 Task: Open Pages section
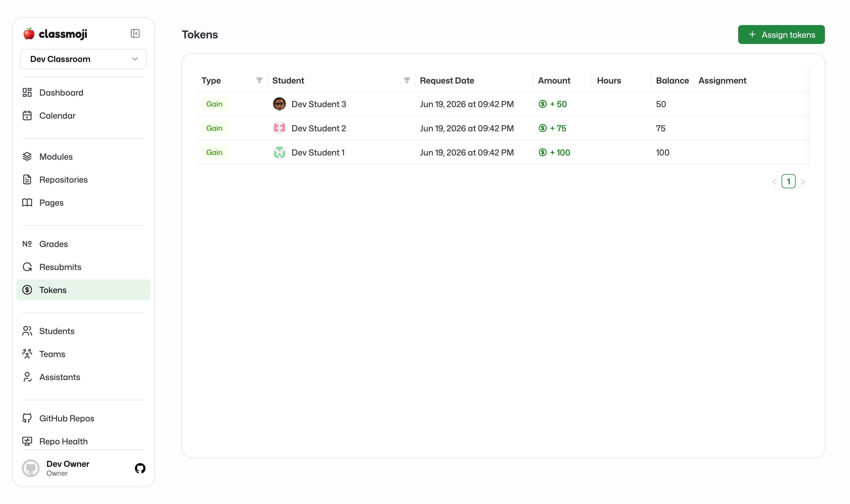click(51, 203)
